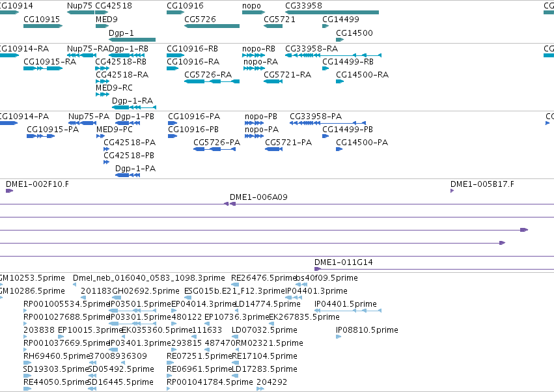Viewport: 554px width, 392px height.
Task: Click the CG5721-RA transcript label
Action: (x=288, y=75)
